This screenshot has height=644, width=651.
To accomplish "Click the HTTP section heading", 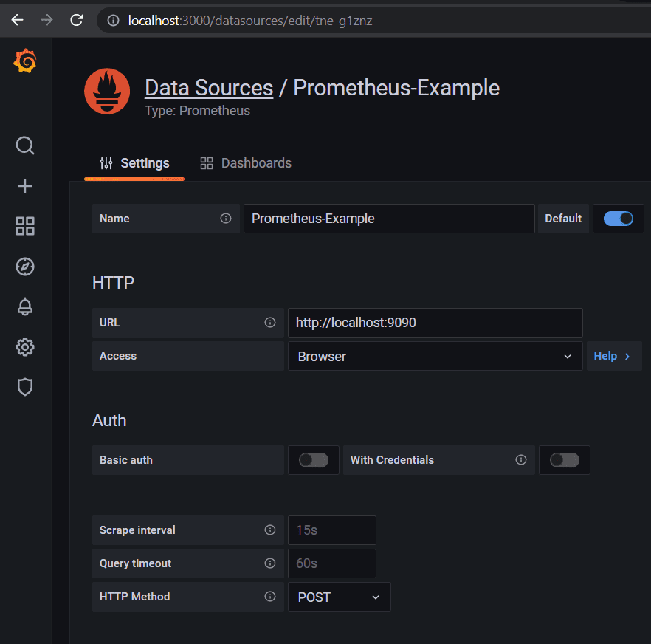I will coord(113,283).
